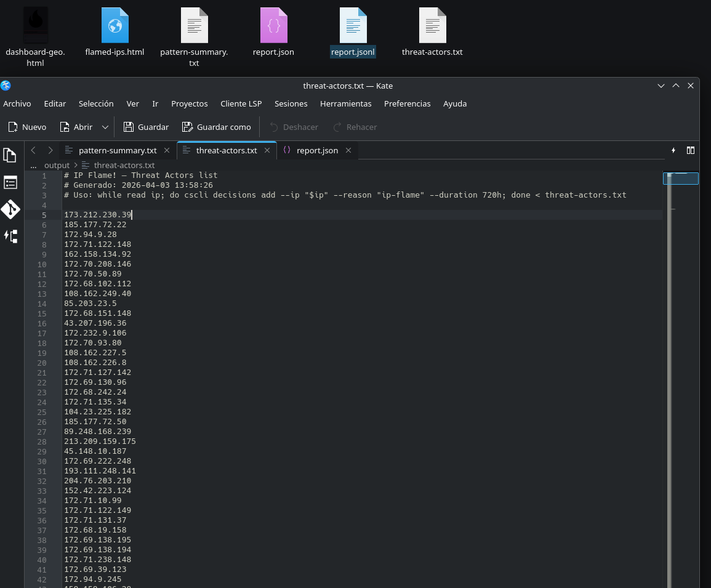
Task: Click the IP 213.209.159.175 line
Action: [x=100, y=441]
